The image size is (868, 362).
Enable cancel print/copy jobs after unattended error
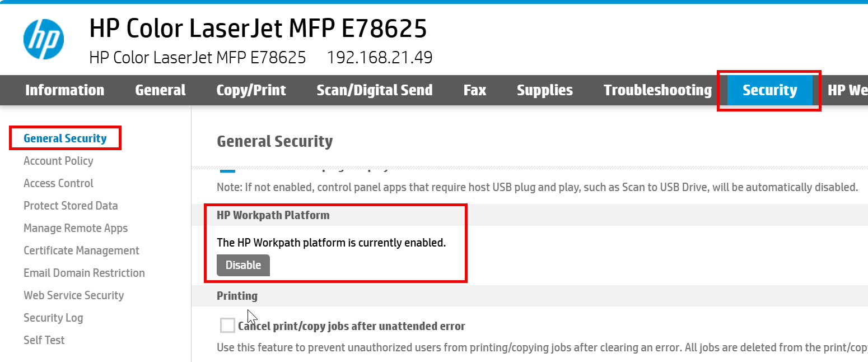[227, 326]
